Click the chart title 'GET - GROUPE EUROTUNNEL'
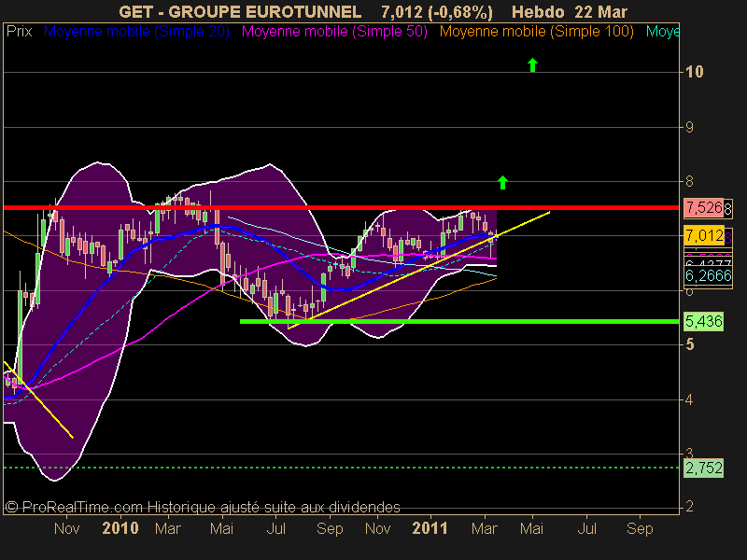This screenshot has width=747, height=560. click(x=240, y=11)
